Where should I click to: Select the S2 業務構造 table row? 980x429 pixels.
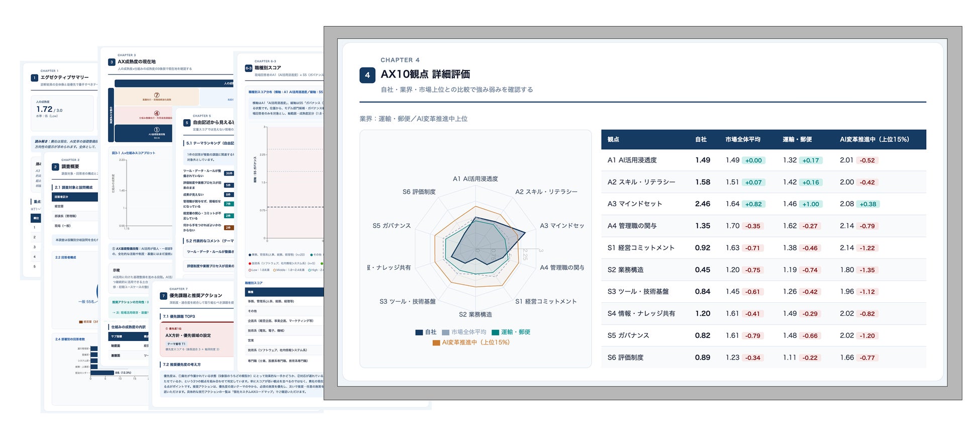click(763, 270)
